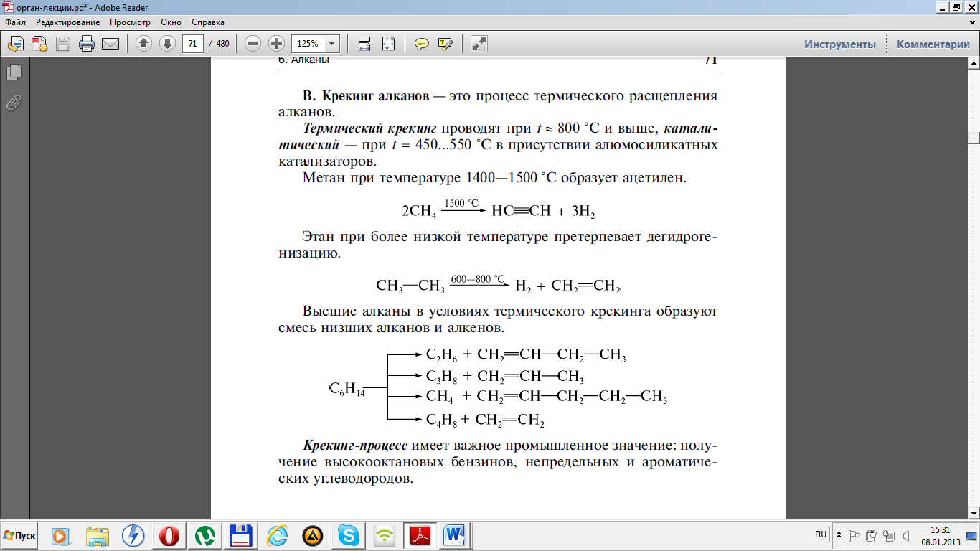This screenshot has width=980, height=551.
Task: Show page thumbnails panel in sidebar
Action: click(14, 72)
